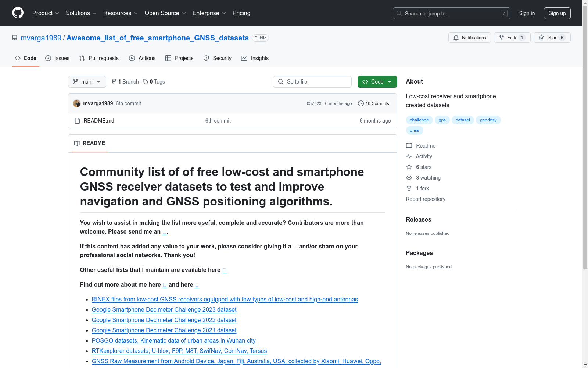Open the Pull requests tab

(x=99, y=58)
